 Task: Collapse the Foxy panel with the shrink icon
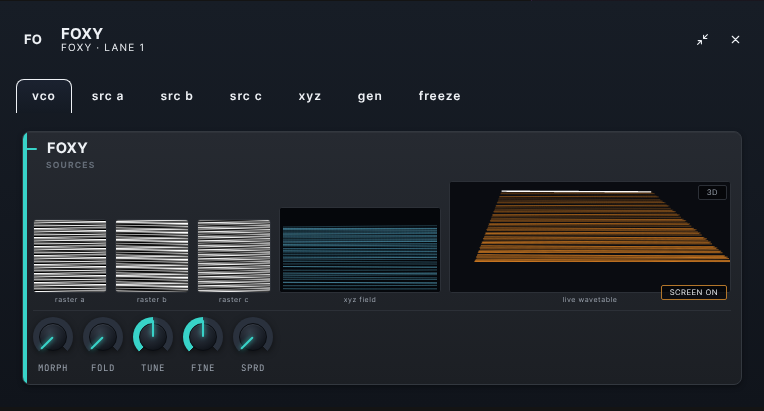coord(702,39)
